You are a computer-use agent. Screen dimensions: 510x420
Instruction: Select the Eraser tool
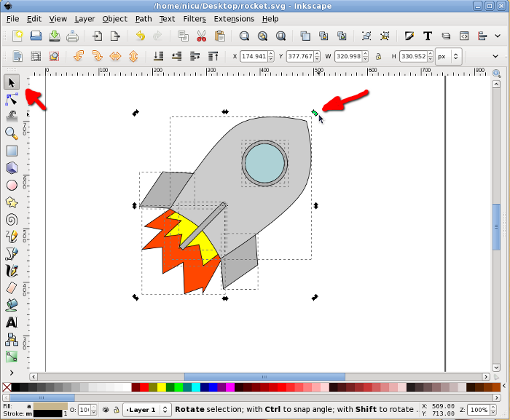12,288
